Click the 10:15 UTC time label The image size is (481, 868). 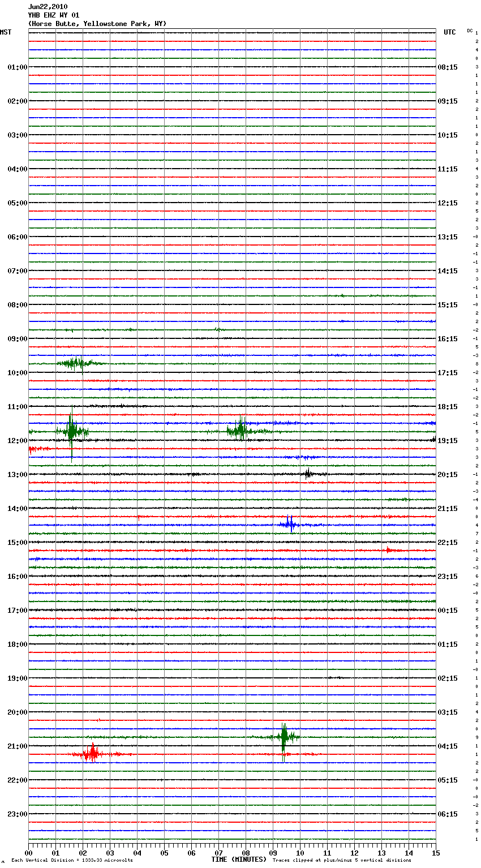(x=448, y=135)
